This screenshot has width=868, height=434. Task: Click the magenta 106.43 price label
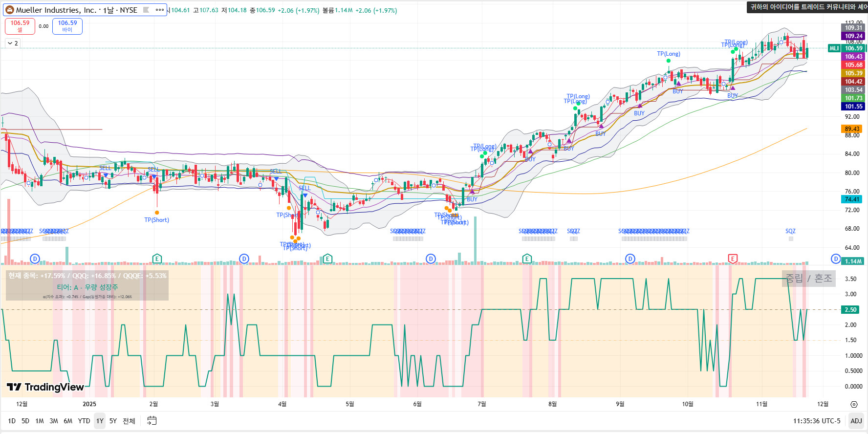coord(853,57)
